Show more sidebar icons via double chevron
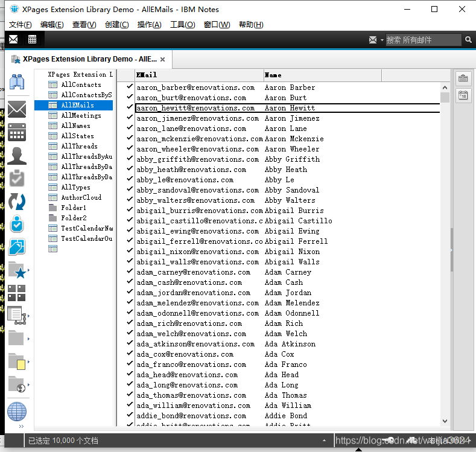Viewport: 476px width, 452px height. (21, 427)
